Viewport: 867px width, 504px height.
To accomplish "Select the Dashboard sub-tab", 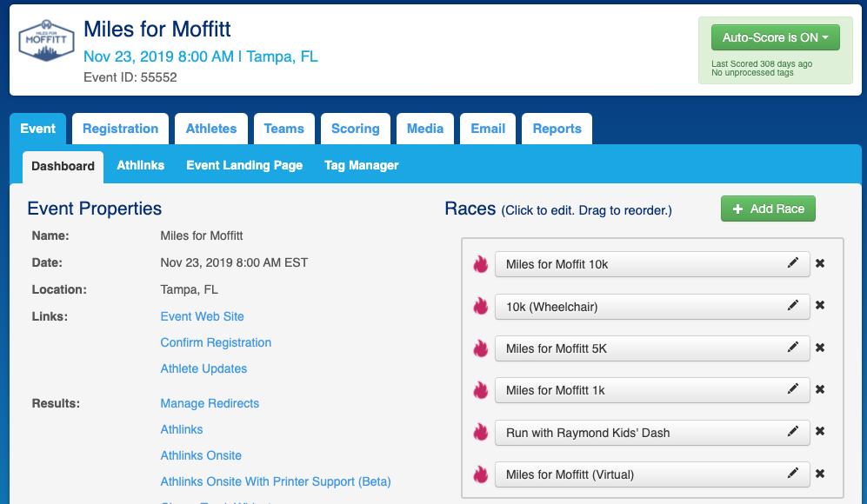I will pos(63,166).
